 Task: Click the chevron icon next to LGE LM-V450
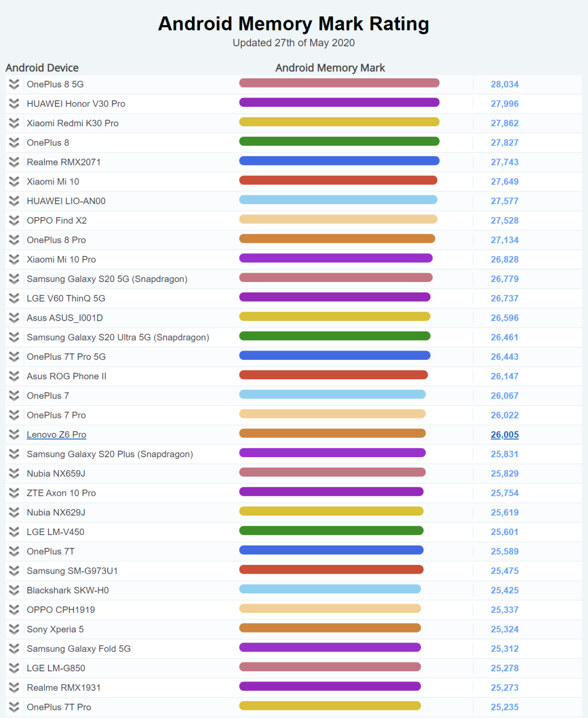14,532
